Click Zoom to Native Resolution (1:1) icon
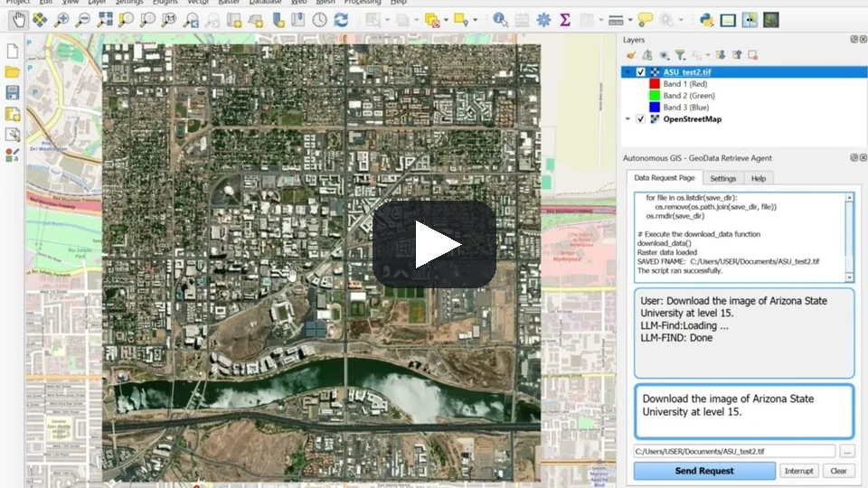Viewport: 868px width, 488px height. click(169, 20)
